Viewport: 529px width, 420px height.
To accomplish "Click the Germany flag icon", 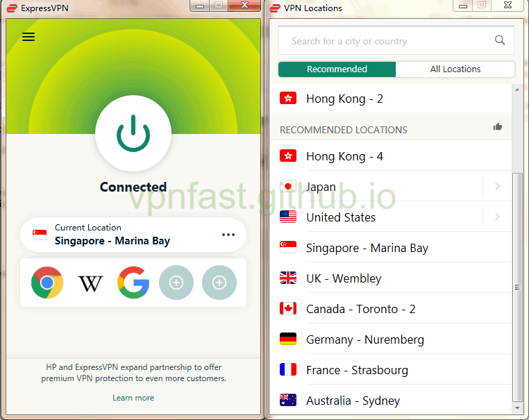I will click(288, 339).
